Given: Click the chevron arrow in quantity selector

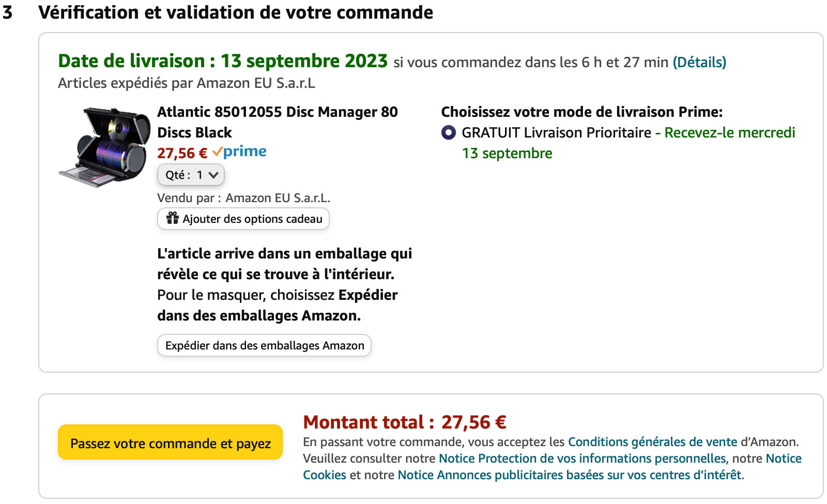Looking at the screenshot, I should click(x=213, y=175).
